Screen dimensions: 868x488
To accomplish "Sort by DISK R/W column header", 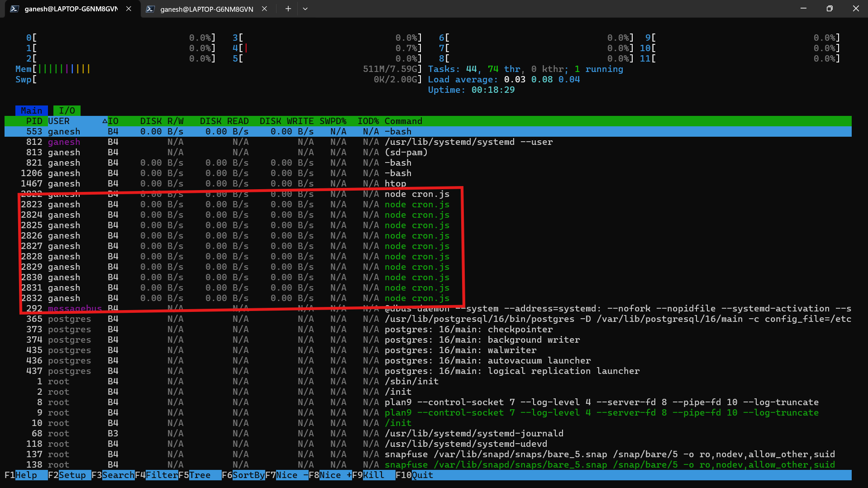I will pyautogui.click(x=162, y=121).
